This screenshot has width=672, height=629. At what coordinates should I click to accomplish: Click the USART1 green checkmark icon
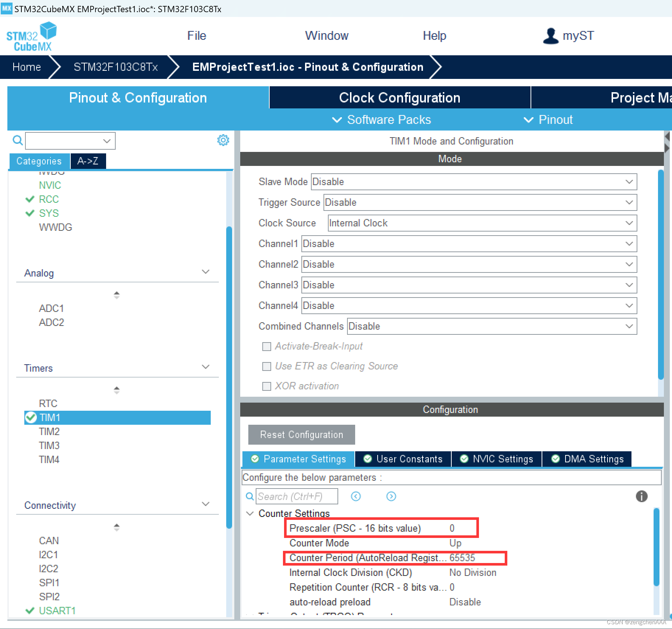pyautogui.click(x=29, y=611)
